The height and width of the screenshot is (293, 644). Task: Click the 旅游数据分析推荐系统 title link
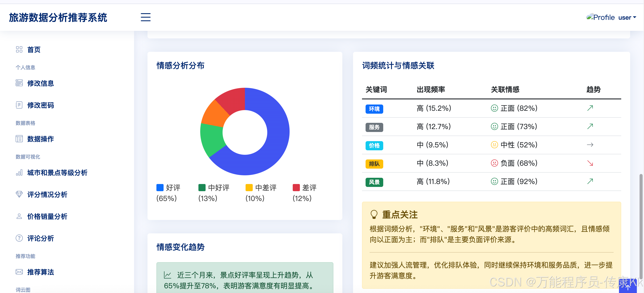(x=58, y=17)
